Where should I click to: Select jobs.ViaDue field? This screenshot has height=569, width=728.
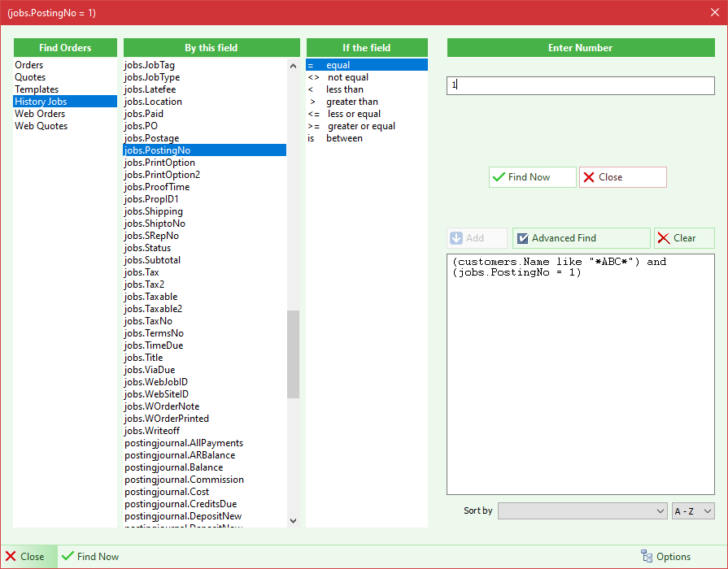click(205, 369)
